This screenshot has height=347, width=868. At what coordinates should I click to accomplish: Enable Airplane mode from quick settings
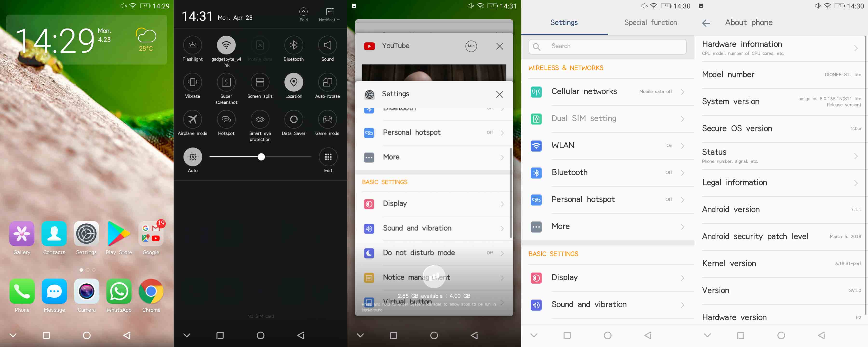pyautogui.click(x=192, y=120)
